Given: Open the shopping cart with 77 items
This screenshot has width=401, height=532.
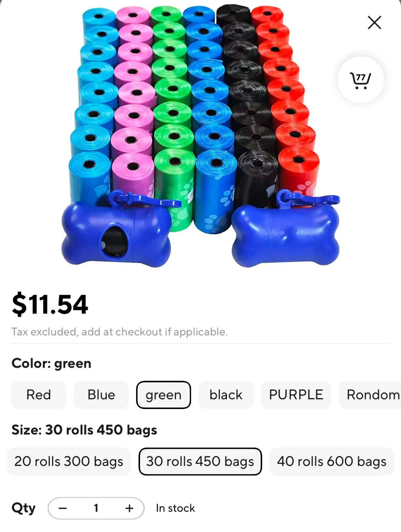Looking at the screenshot, I should tap(361, 80).
